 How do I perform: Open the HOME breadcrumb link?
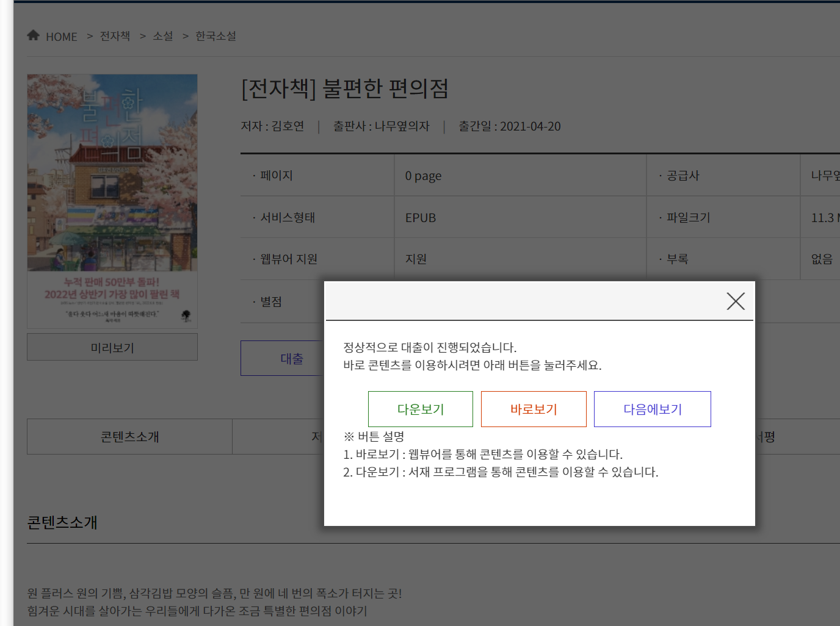pos(62,37)
